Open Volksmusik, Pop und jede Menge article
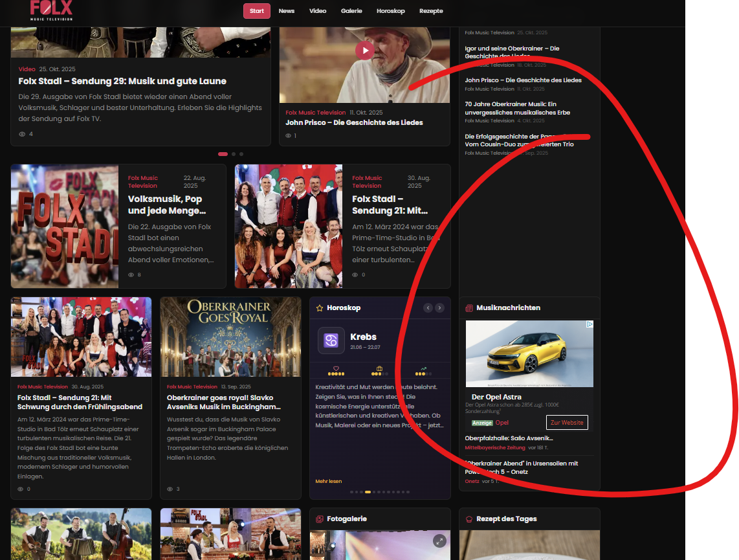The image size is (739, 560). point(167,205)
